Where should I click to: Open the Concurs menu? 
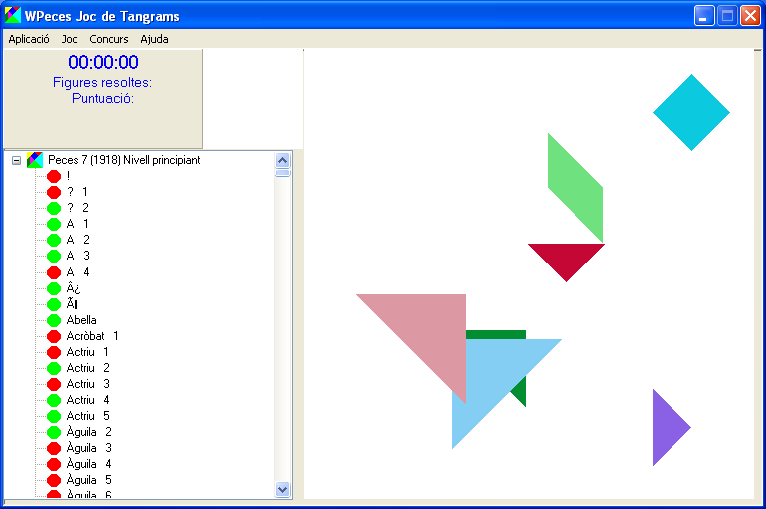tap(108, 39)
